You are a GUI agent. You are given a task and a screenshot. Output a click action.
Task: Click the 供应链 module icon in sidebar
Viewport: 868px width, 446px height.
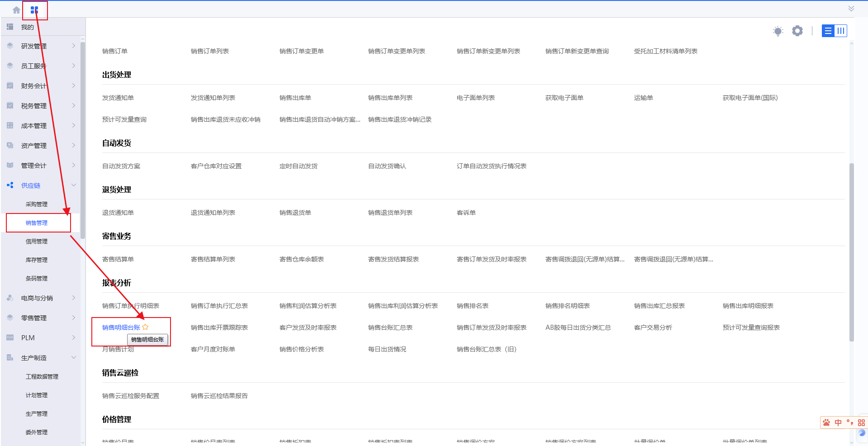tap(10, 185)
